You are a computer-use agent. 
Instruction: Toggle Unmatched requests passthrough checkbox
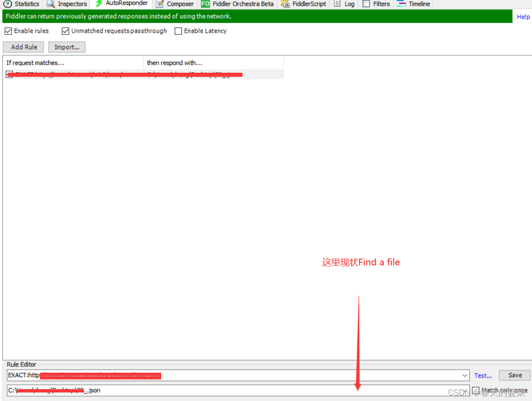(66, 31)
